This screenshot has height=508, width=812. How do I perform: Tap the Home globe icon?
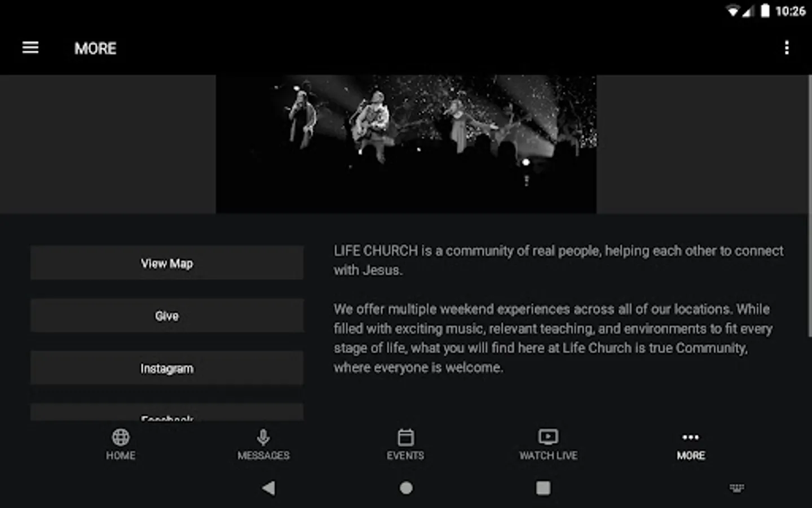point(121,437)
